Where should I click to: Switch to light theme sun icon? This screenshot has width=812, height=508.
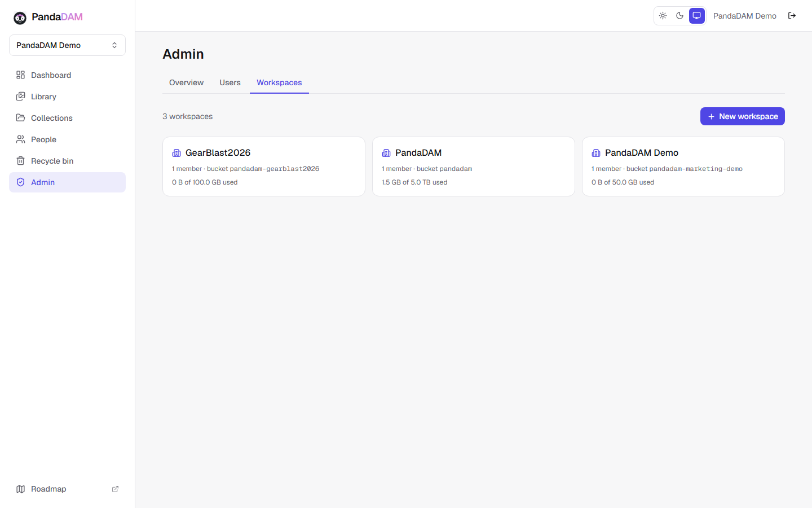pyautogui.click(x=663, y=16)
